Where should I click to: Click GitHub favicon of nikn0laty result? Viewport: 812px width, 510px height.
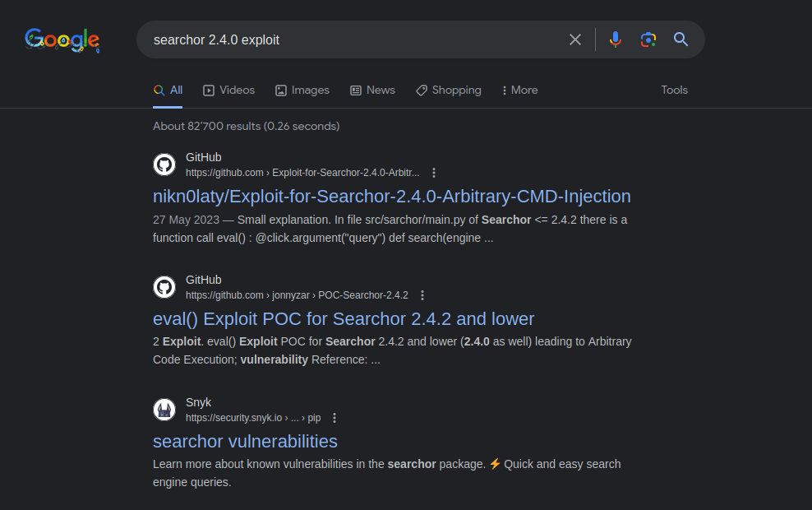click(x=164, y=165)
